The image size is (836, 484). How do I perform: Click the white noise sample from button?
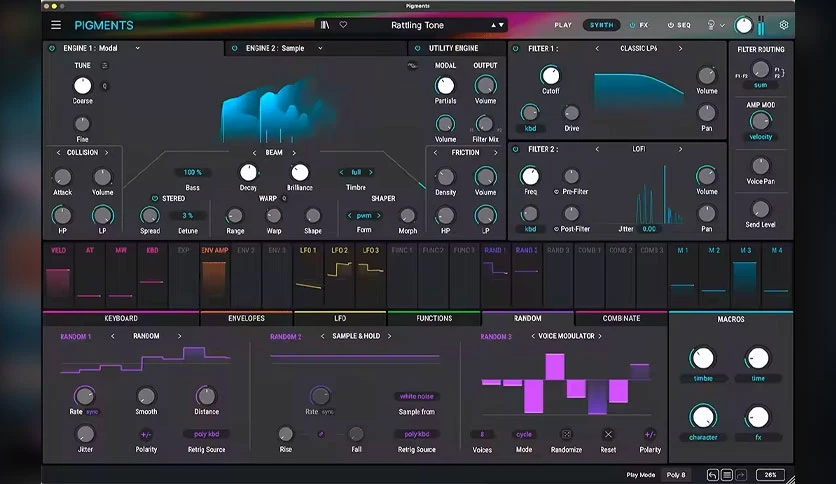click(416, 396)
